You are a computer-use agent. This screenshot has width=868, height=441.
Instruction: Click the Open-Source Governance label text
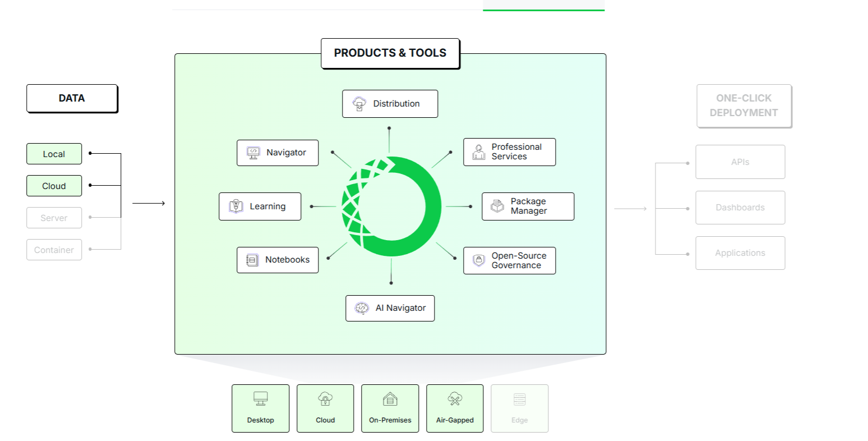pyautogui.click(x=519, y=260)
